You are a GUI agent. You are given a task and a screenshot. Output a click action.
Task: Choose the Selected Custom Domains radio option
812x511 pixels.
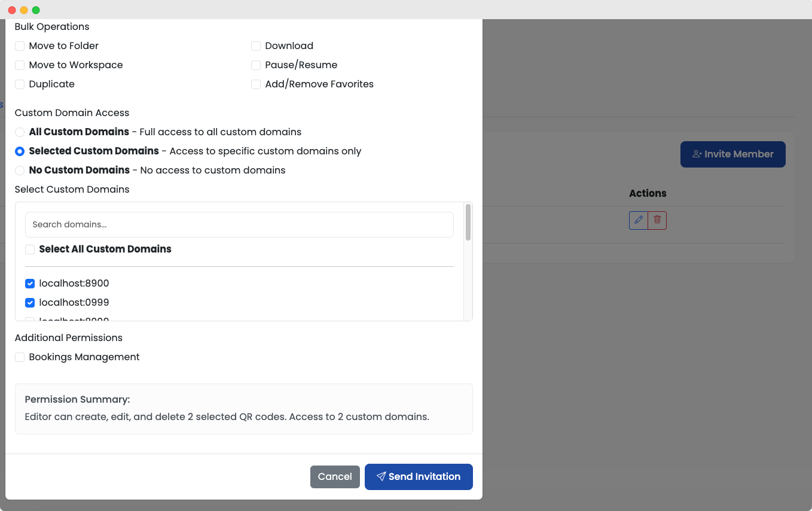pyautogui.click(x=20, y=151)
